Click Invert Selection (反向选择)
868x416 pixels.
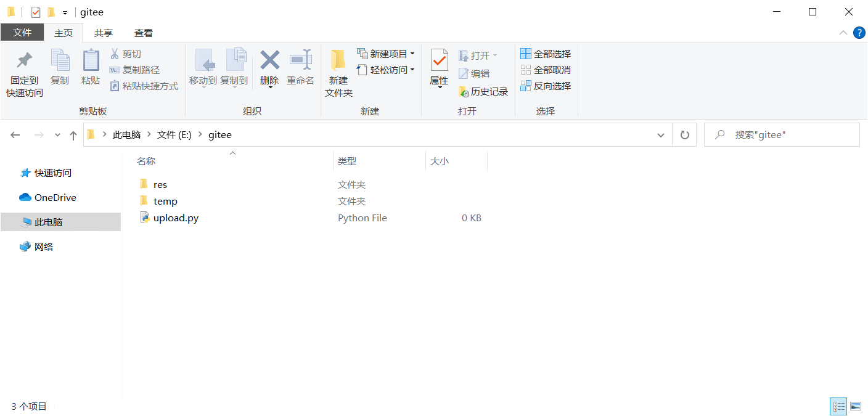pos(546,86)
